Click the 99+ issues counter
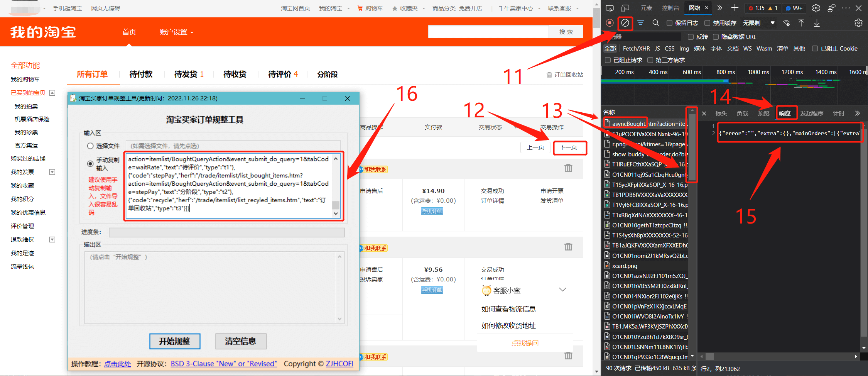Screen dimensions: 868x376 pos(794,8)
